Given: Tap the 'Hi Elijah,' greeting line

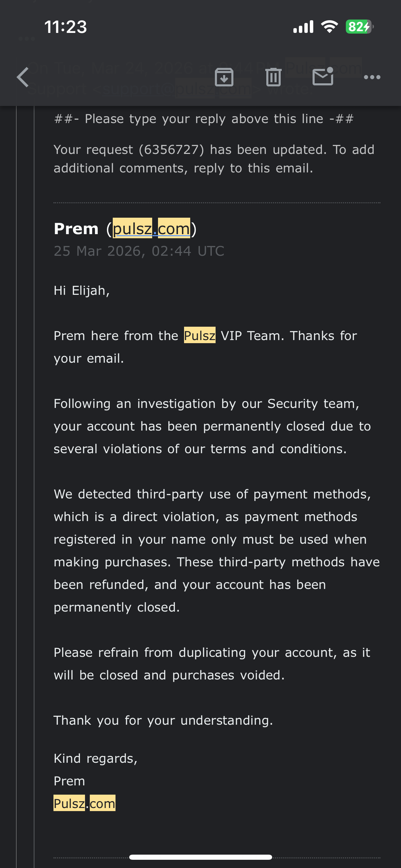Looking at the screenshot, I should [x=82, y=290].
